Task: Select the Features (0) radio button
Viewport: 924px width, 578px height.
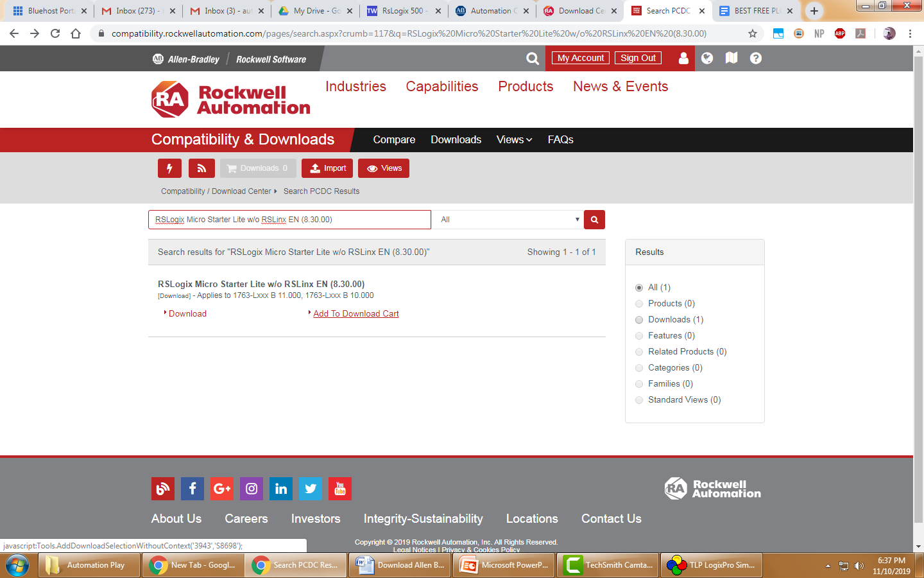Action: [639, 336]
